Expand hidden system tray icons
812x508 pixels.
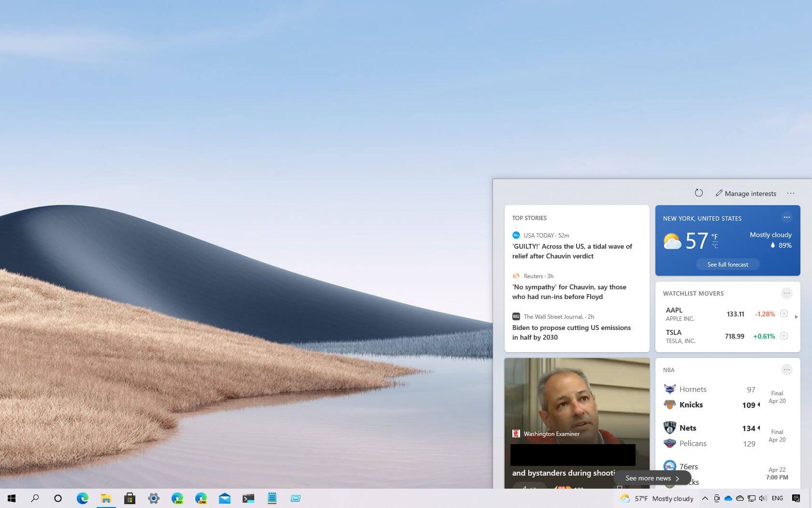(x=705, y=498)
